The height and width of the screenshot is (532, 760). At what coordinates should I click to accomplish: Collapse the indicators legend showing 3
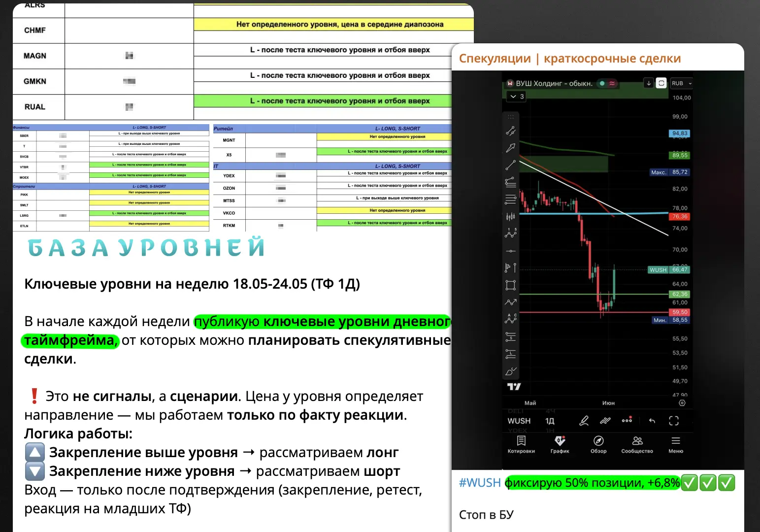coord(517,96)
